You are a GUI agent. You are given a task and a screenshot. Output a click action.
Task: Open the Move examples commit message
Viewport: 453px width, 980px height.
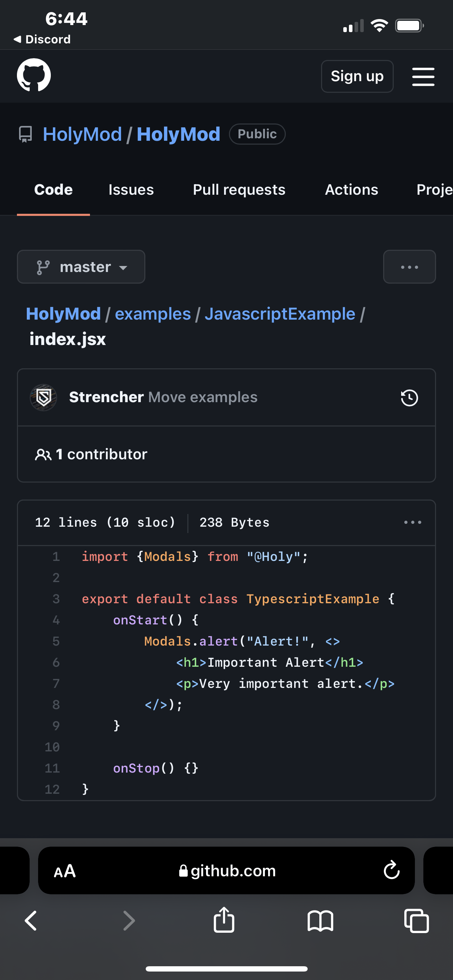203,397
